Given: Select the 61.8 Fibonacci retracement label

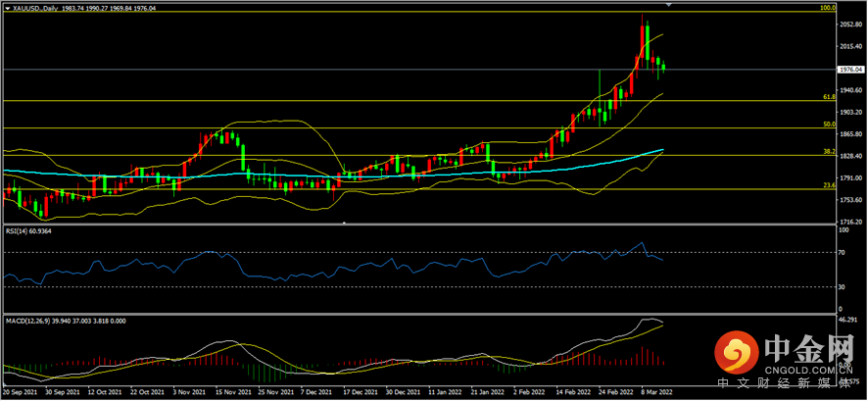Looking at the screenshot, I should click(829, 97).
